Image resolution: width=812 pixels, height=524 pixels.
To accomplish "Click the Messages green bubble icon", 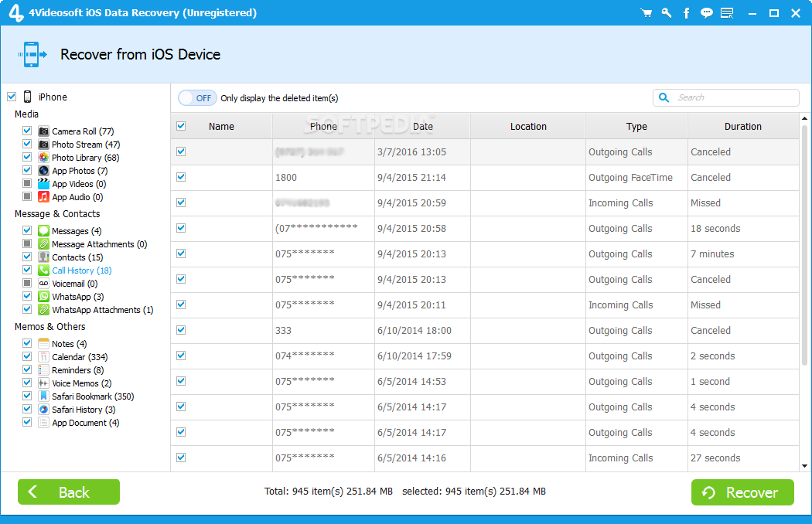I will coord(44,230).
